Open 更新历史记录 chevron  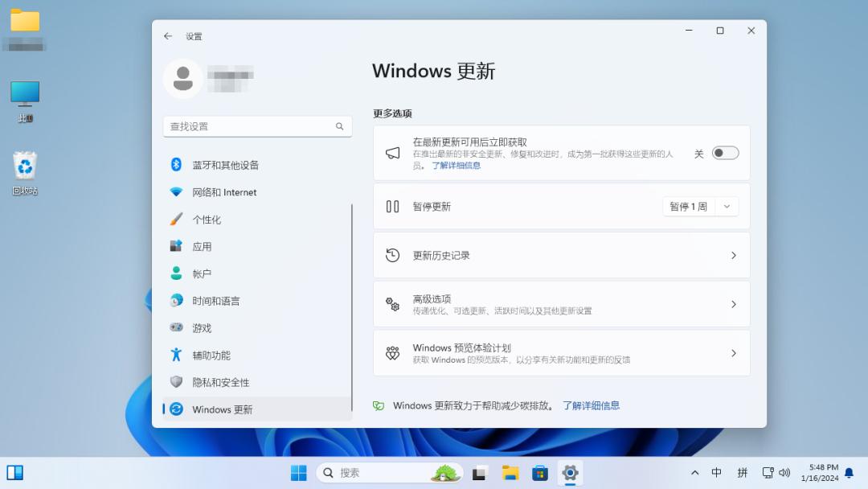[x=734, y=255]
